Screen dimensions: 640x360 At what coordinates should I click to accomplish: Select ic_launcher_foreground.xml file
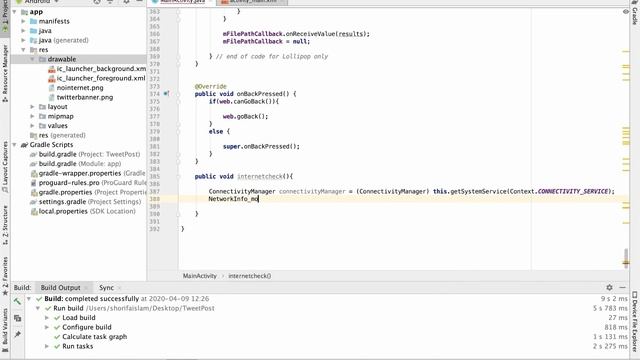[101, 78]
